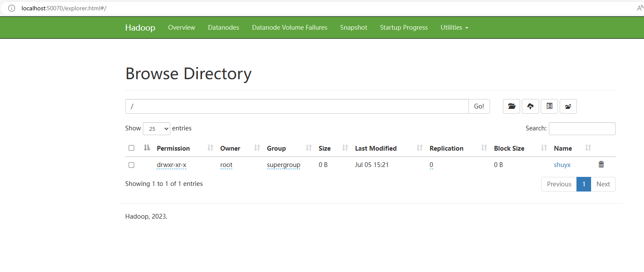Open the entries count dropdown showing 25
Image resolution: width=644 pixels, height=272 pixels.
(x=156, y=128)
